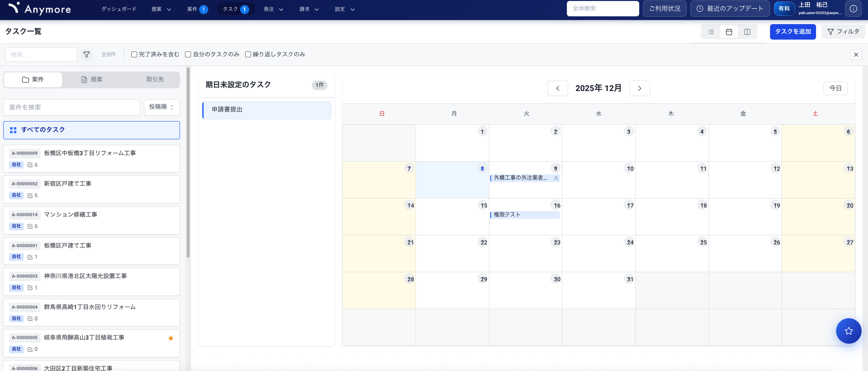This screenshot has width=868, height=371.
Task: Go to previous month arrow
Action: coord(557,88)
